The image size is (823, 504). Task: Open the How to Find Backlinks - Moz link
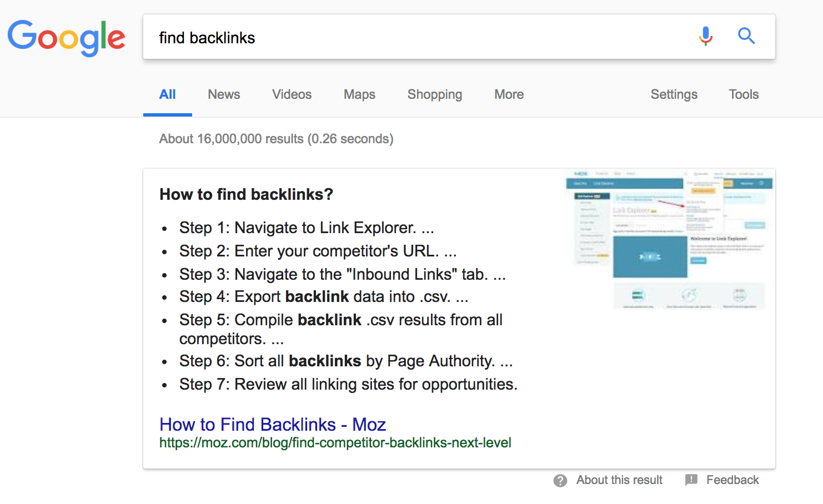pyautogui.click(x=272, y=424)
